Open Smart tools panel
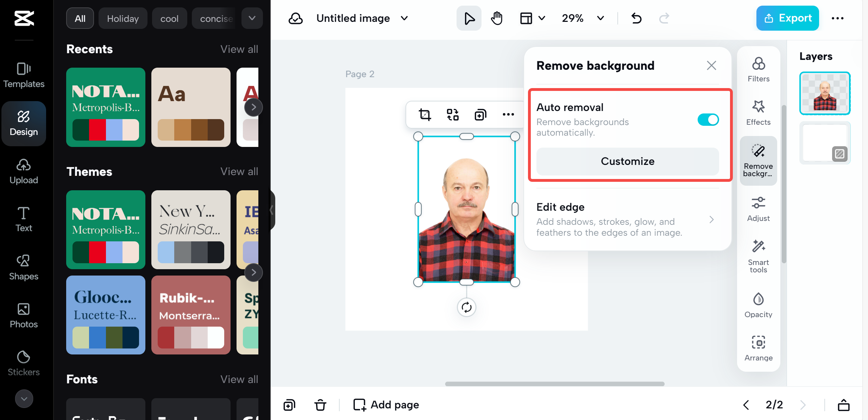The image size is (868, 420). [x=758, y=256]
